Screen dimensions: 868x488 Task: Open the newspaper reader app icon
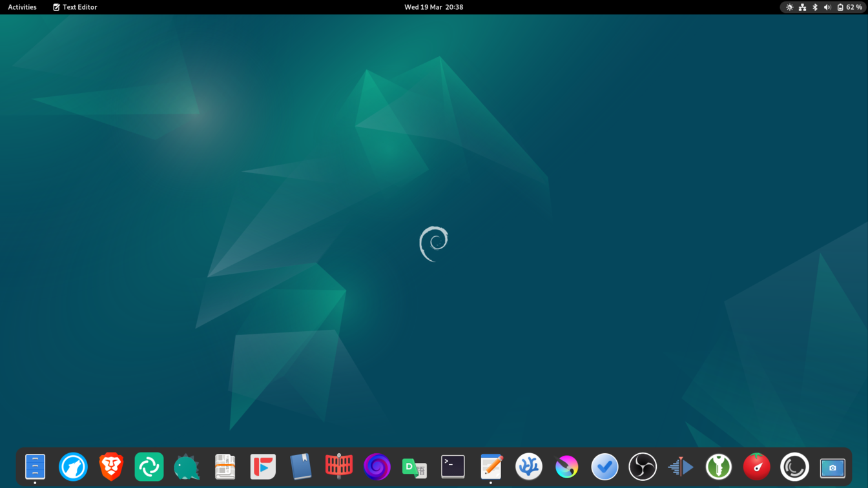coord(225,466)
